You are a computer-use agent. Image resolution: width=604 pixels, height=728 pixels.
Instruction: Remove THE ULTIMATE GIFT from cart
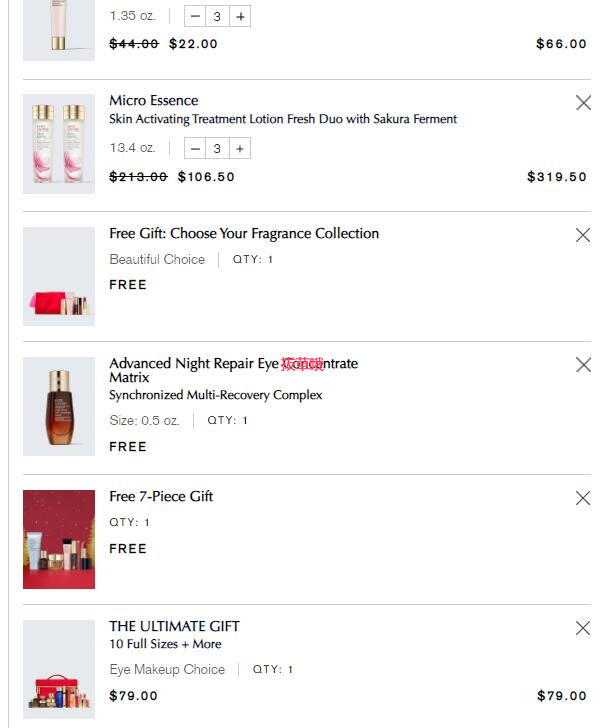coord(583,628)
